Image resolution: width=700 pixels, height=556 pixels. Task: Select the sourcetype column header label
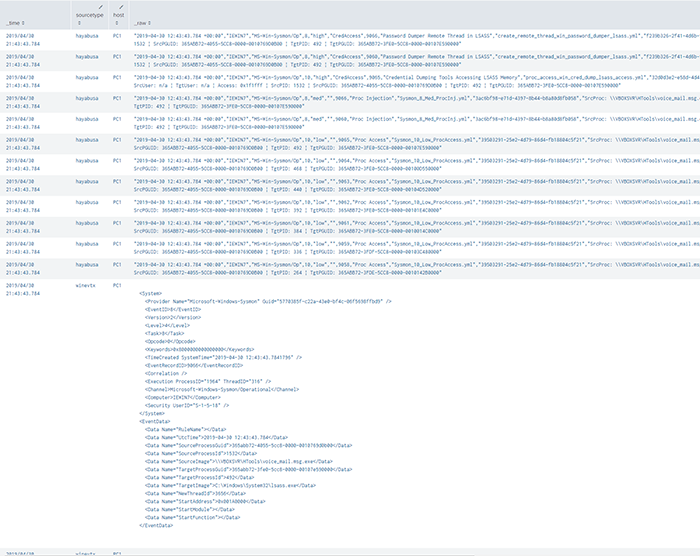[89, 15]
